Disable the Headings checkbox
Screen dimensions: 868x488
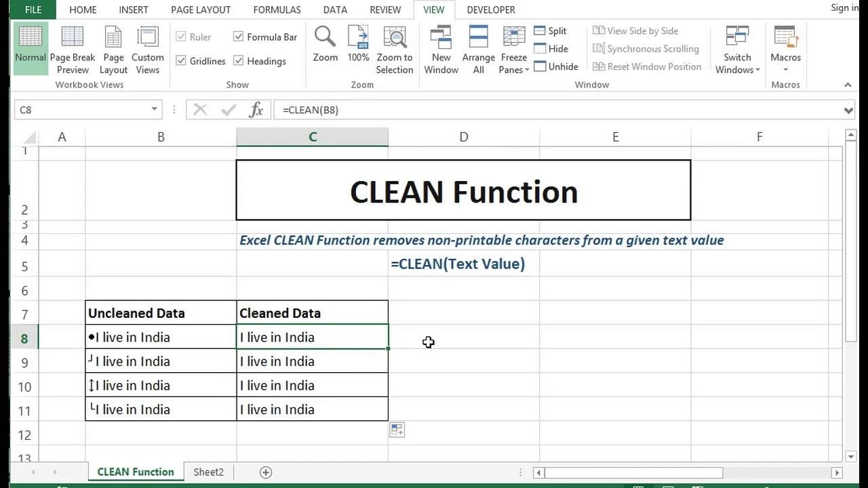coord(239,60)
